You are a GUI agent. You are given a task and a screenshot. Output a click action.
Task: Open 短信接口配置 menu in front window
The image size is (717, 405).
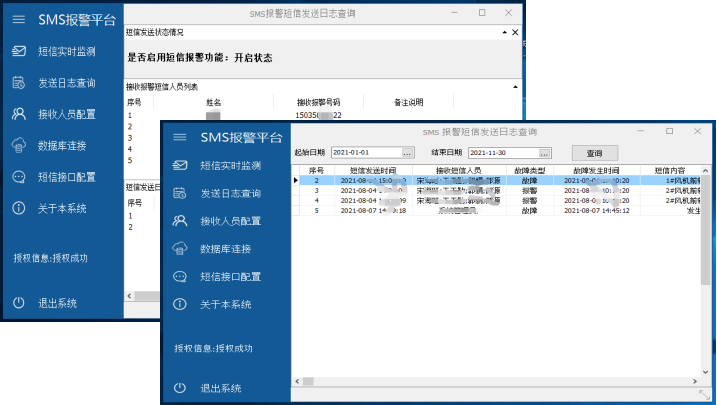[230, 277]
